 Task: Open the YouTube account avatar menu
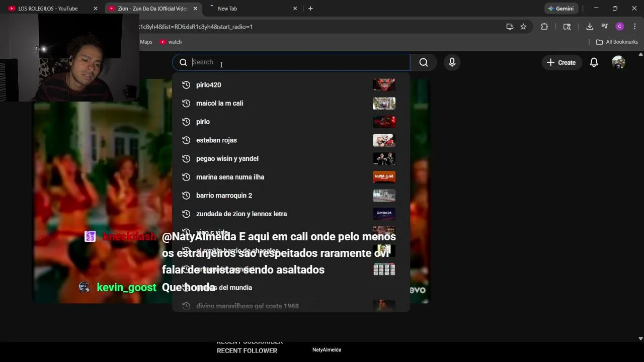(618, 62)
